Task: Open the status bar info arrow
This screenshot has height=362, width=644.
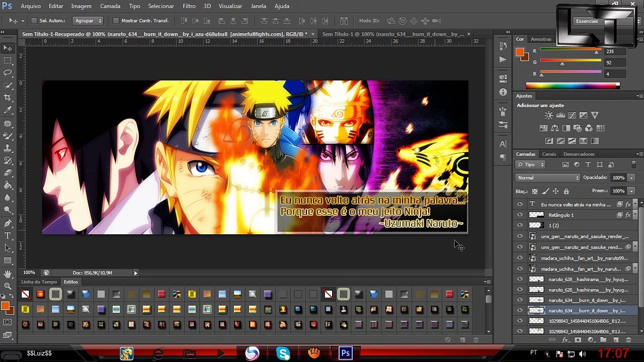Action: click(x=135, y=273)
